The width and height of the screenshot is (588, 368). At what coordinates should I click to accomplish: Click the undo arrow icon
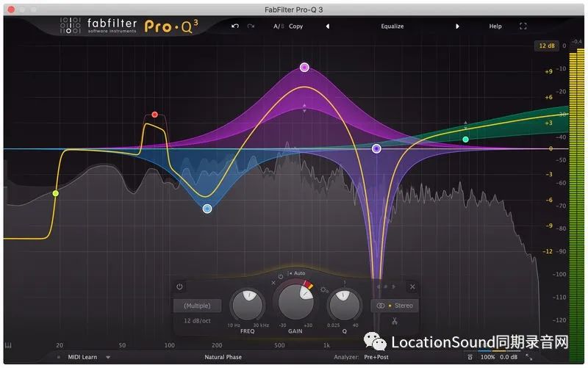235,26
